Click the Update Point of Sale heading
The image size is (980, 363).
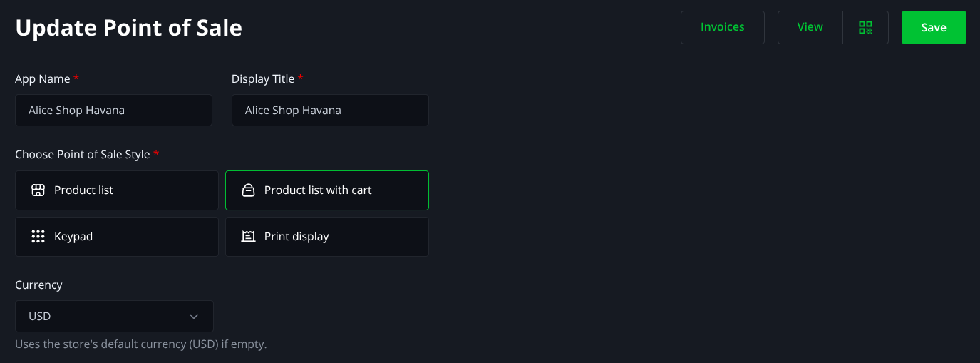[x=129, y=28]
